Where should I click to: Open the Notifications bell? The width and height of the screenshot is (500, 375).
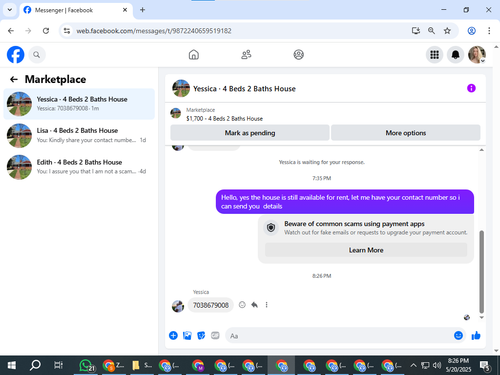455,55
